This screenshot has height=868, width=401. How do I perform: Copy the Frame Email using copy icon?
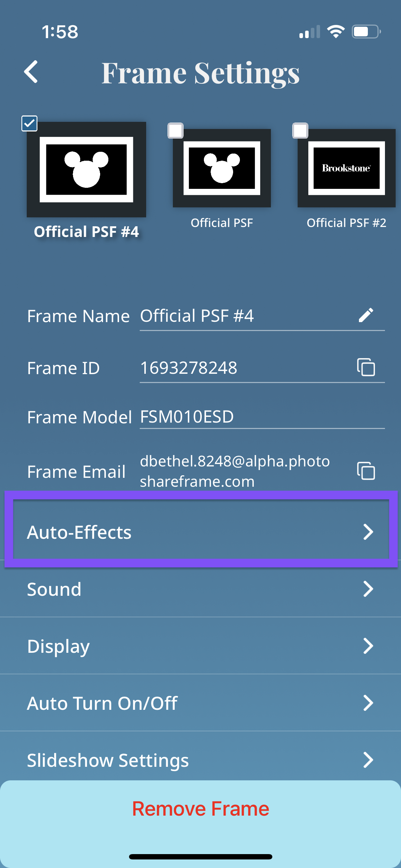[x=366, y=471]
